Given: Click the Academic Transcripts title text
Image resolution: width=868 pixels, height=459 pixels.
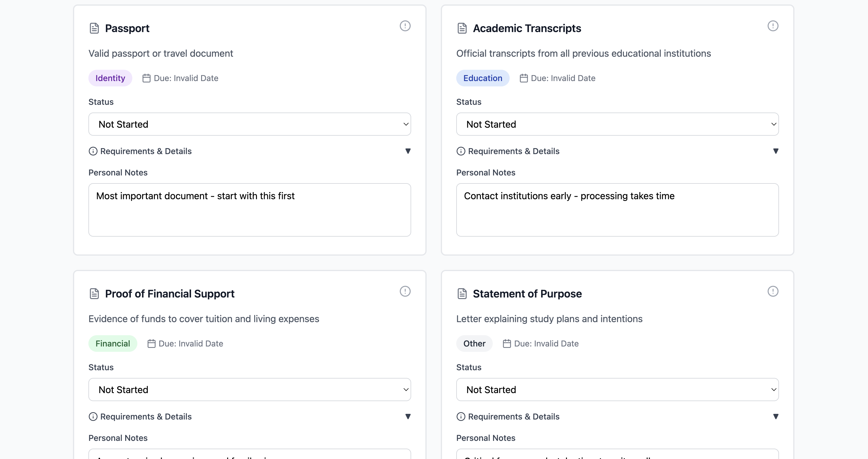Looking at the screenshot, I should click(x=527, y=28).
